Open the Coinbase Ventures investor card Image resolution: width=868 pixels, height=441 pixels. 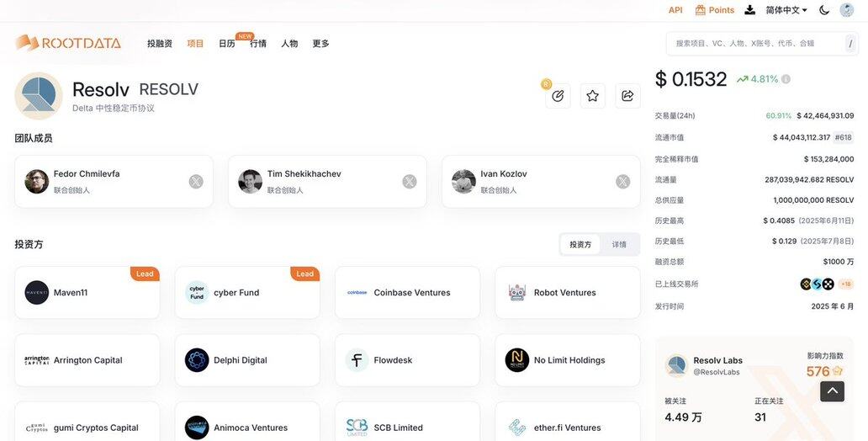coord(407,293)
